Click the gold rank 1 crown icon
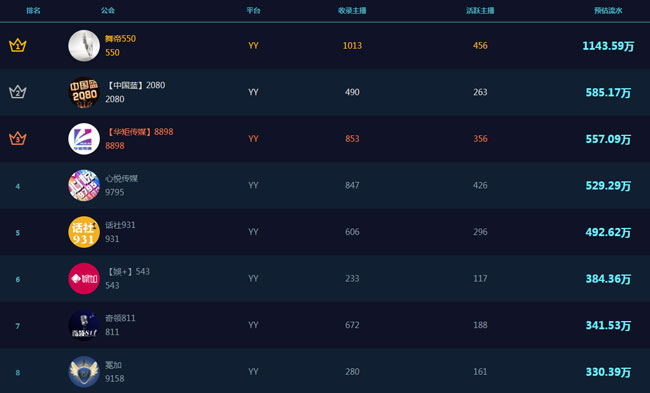 (18, 45)
